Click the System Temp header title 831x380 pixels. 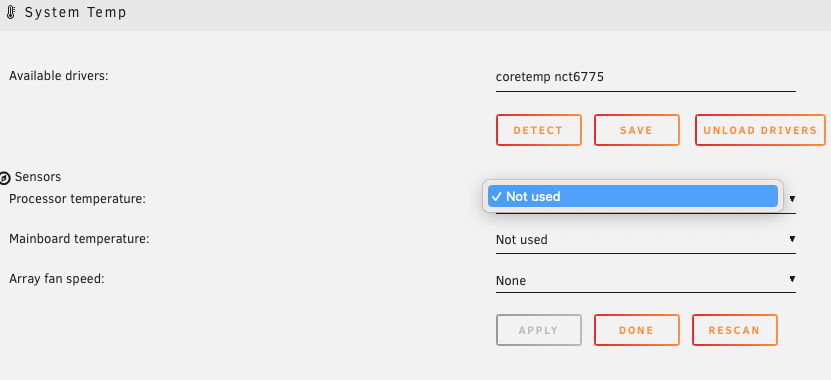tap(76, 12)
